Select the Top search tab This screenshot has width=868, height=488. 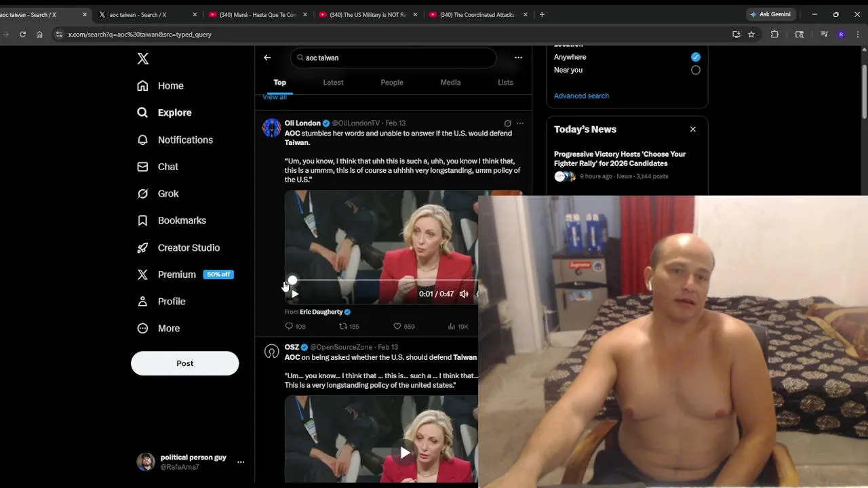(x=279, y=83)
